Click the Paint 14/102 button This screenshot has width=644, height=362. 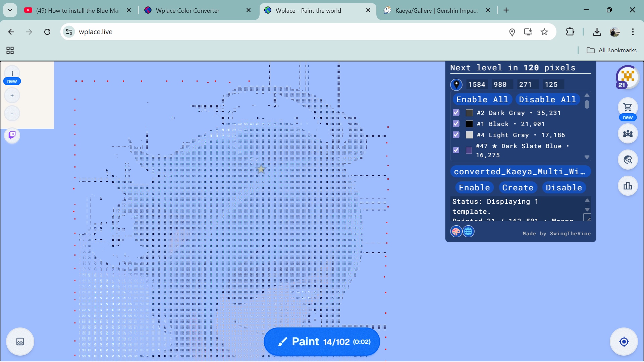coord(322,342)
